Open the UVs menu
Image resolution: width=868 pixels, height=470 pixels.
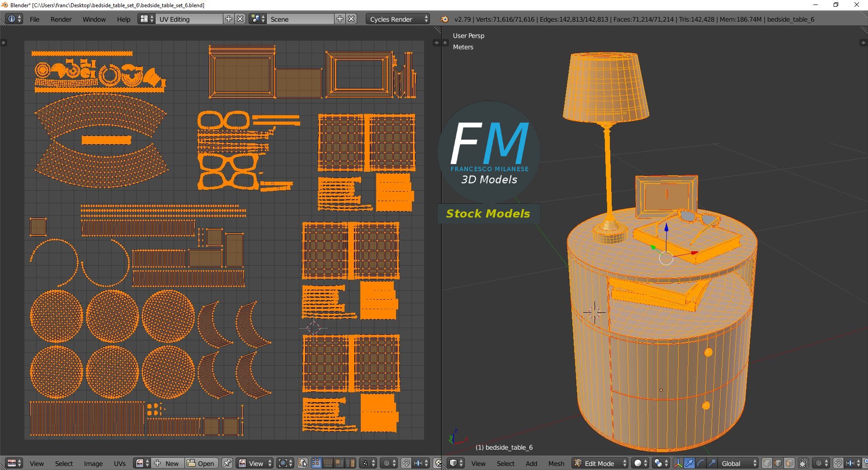(120, 464)
